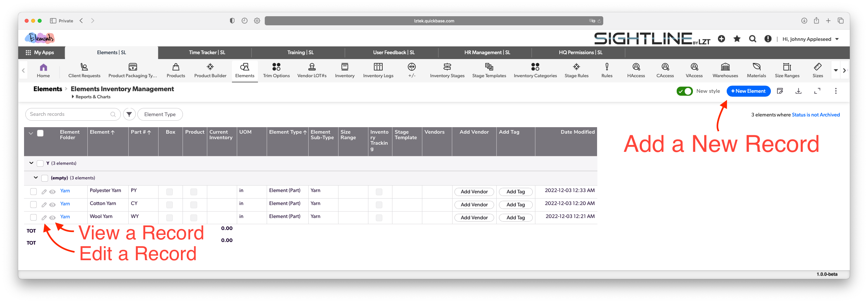The width and height of the screenshot is (868, 303).
Task: Click the filter funnel icon
Action: click(129, 115)
